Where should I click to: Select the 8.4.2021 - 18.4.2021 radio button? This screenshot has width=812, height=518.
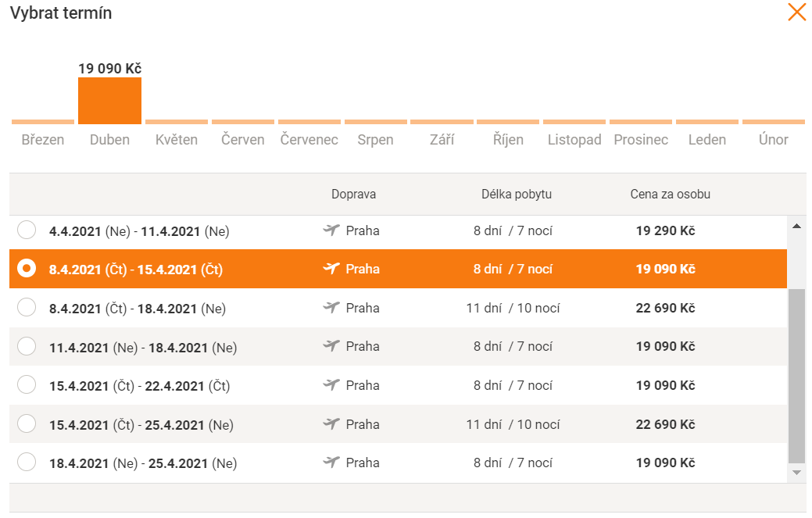point(27,307)
